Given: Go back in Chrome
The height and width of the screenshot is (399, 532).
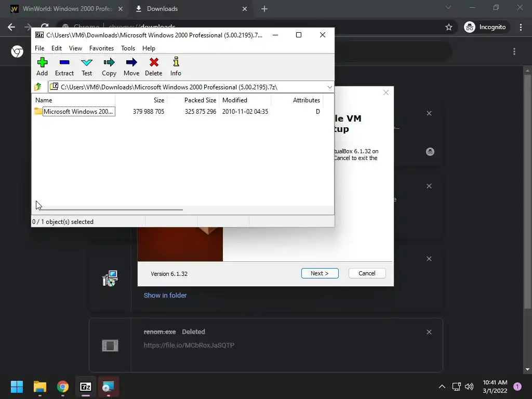Looking at the screenshot, I should pyautogui.click(x=11, y=27).
